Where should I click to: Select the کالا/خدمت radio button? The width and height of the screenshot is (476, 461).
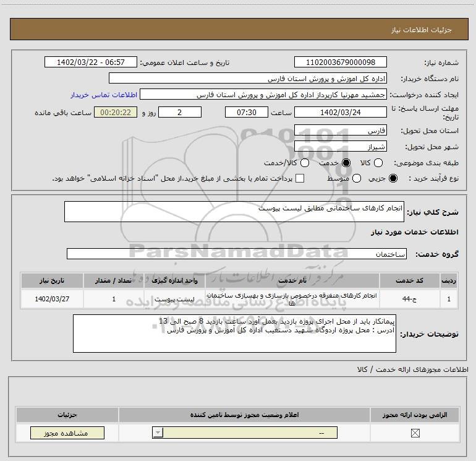coord(305,163)
